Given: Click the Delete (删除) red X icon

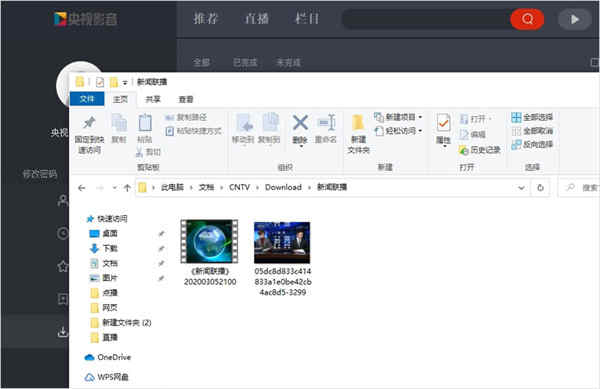Looking at the screenshot, I should (300, 123).
